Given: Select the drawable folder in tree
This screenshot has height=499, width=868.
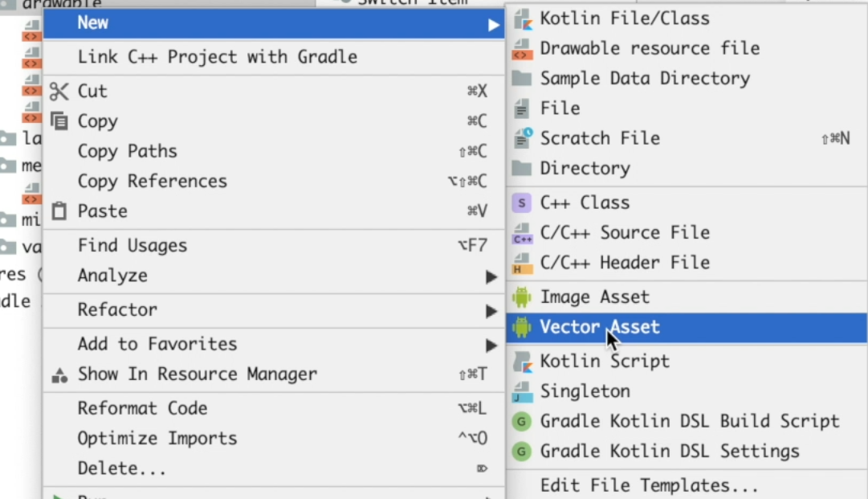Looking at the screenshot, I should point(61,5).
